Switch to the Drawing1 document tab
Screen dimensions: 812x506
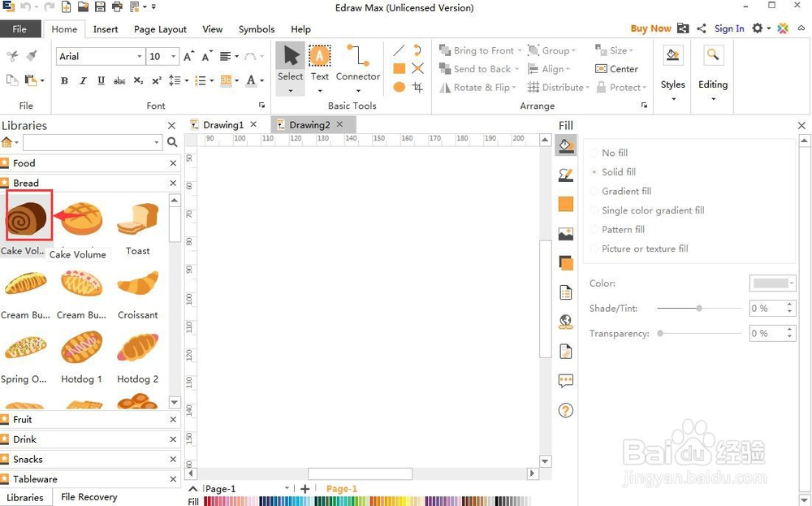coord(223,125)
